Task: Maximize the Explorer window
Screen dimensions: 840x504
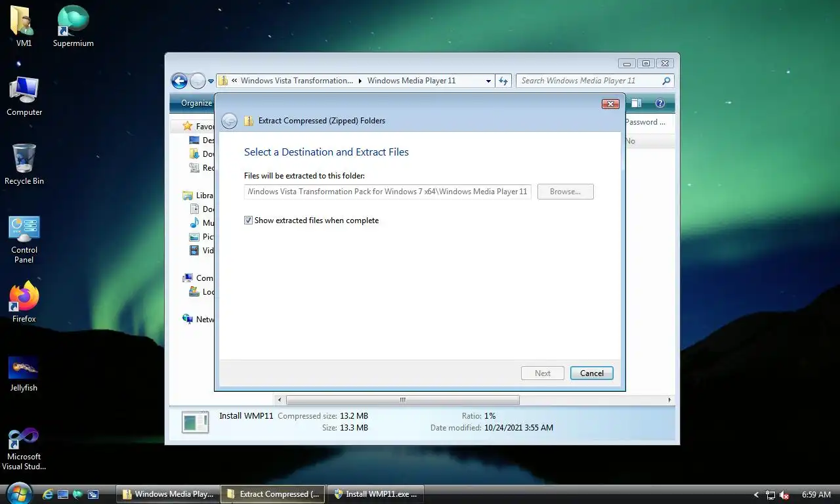Action: (x=646, y=64)
